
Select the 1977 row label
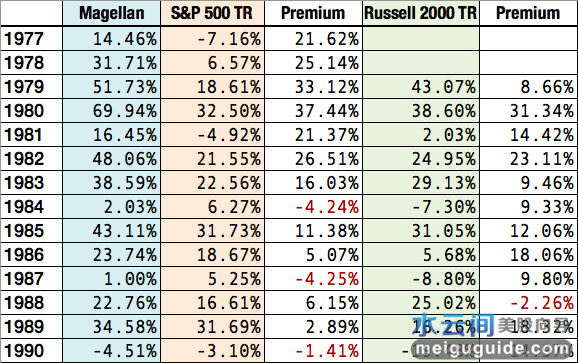[24, 39]
